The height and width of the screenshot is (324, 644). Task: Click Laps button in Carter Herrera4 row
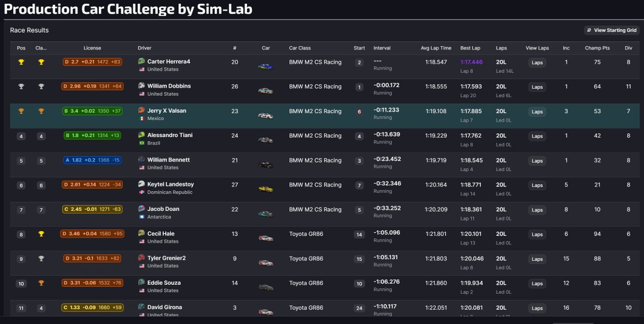pyautogui.click(x=537, y=62)
